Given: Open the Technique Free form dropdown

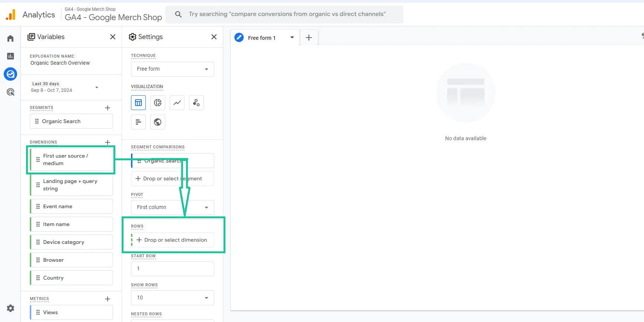Looking at the screenshot, I should point(173,69).
